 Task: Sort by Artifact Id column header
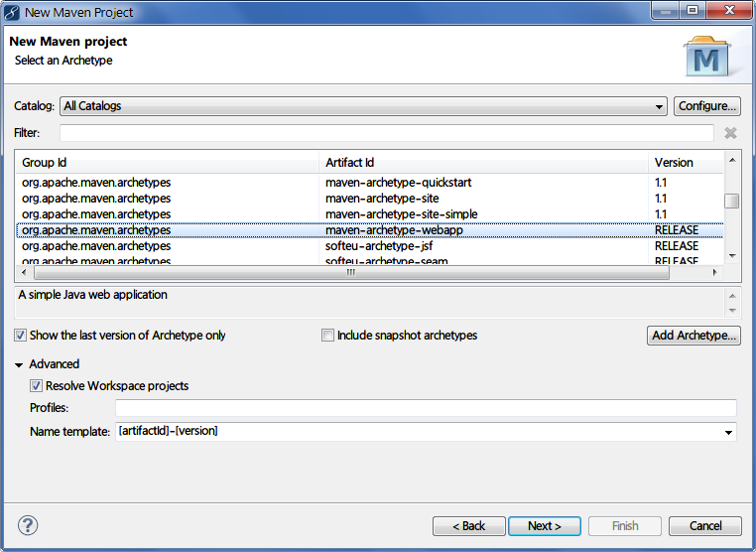(484, 162)
